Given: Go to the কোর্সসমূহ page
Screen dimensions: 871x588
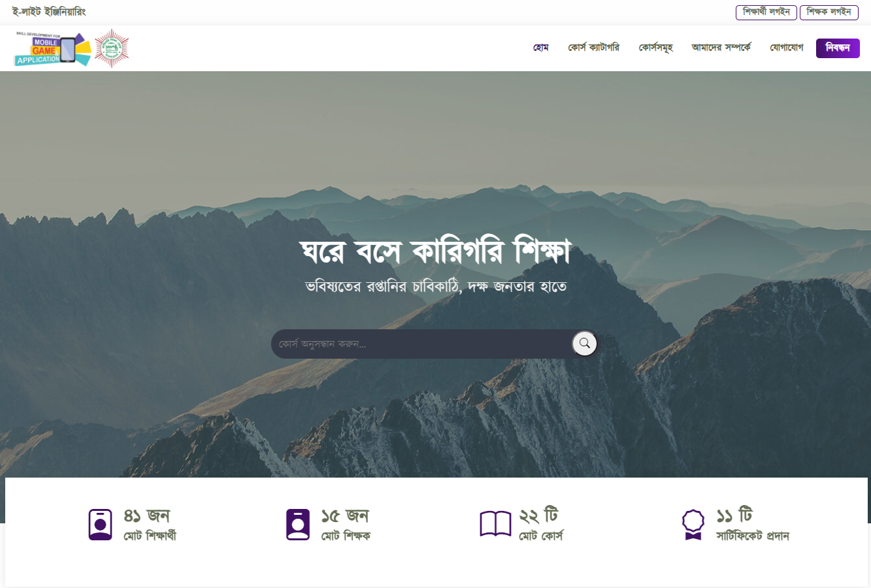Looking at the screenshot, I should 655,48.
